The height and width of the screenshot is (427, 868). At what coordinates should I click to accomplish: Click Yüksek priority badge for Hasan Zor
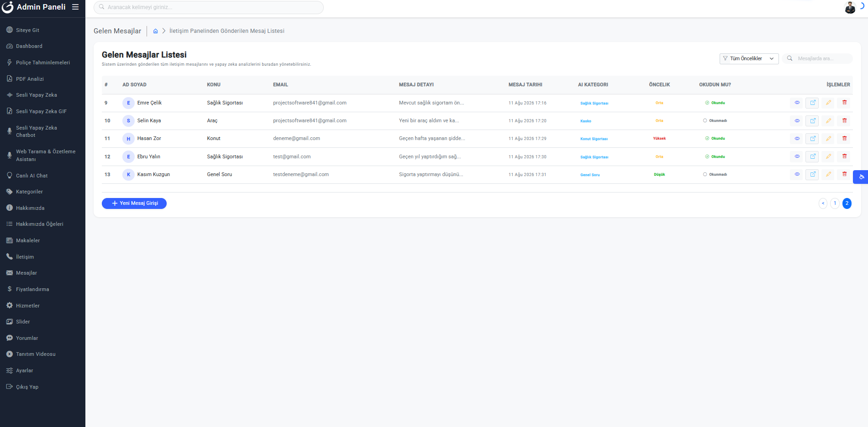[659, 139]
